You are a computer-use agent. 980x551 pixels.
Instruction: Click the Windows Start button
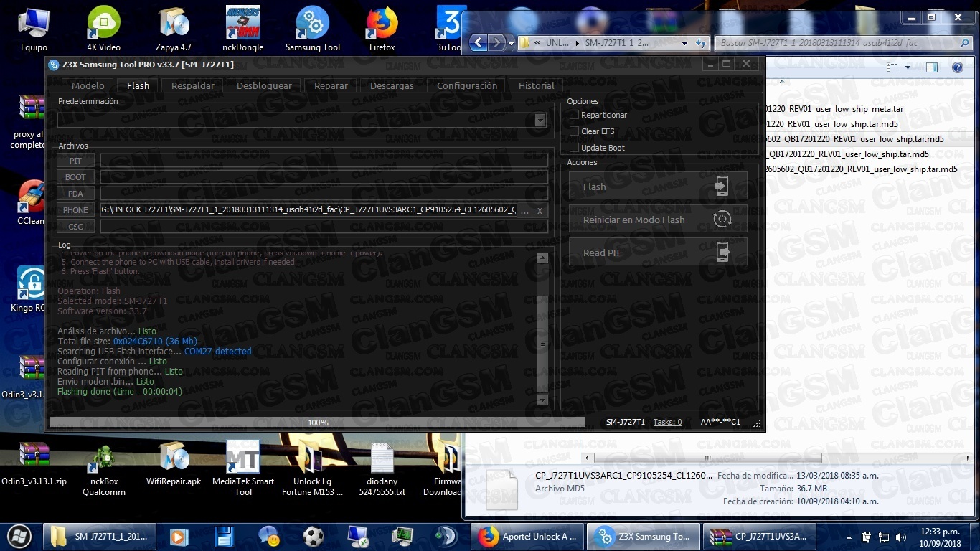pos(19,536)
